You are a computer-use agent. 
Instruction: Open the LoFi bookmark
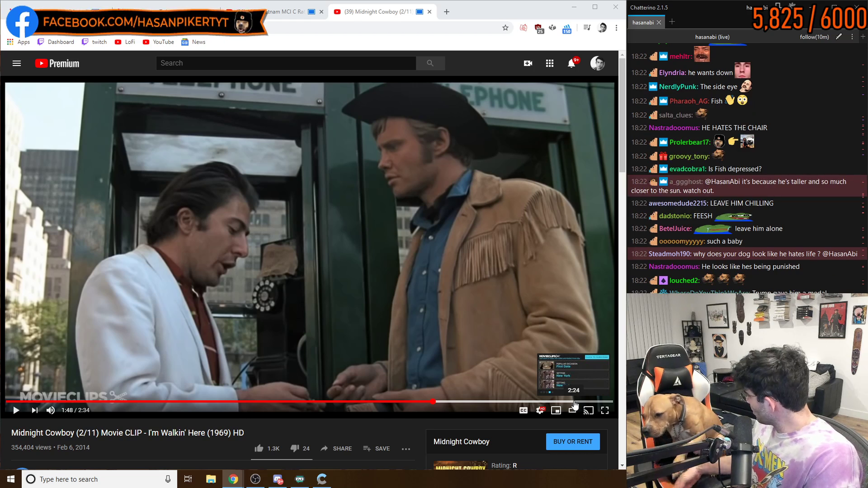(125, 42)
